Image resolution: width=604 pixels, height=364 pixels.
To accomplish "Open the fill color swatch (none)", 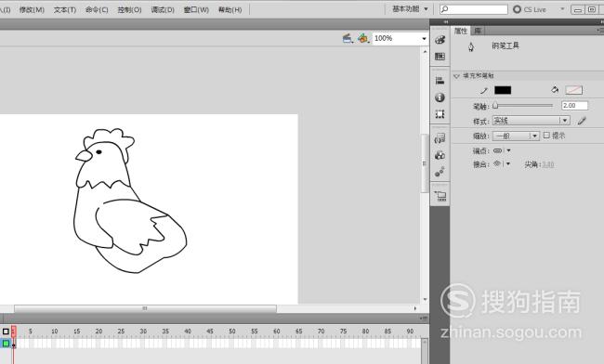I will pos(573,90).
